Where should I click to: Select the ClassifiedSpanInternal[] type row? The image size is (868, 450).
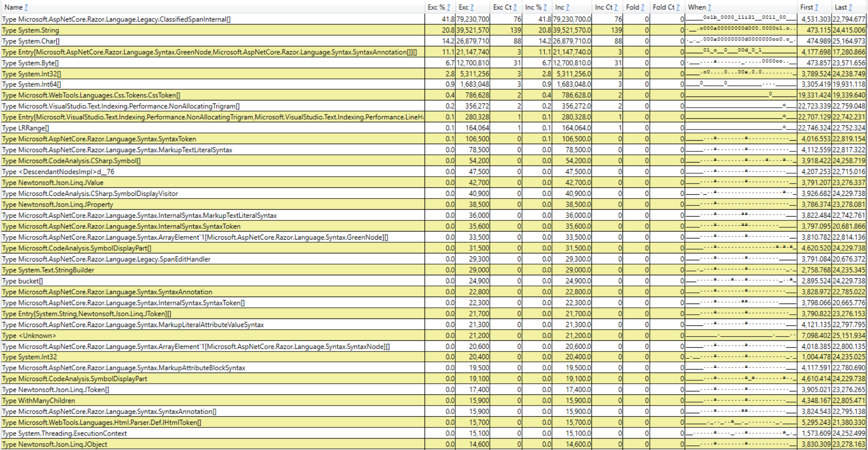[116, 19]
